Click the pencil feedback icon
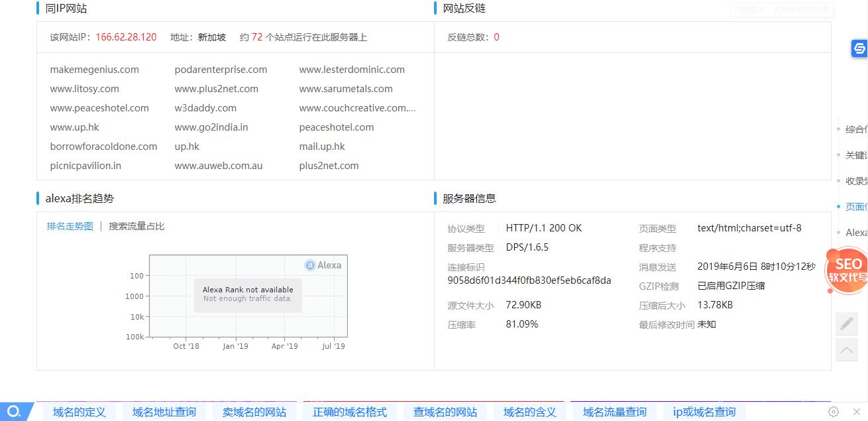 click(847, 323)
